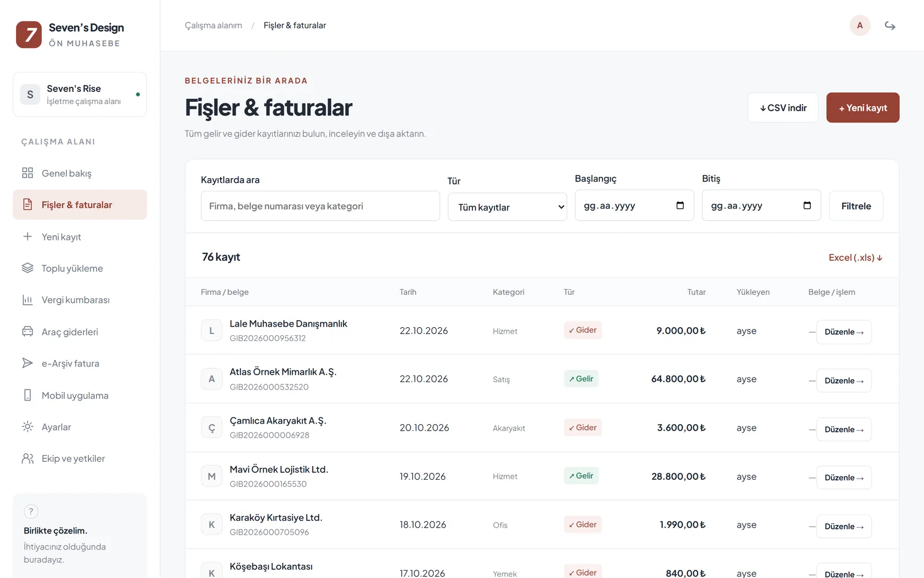Click the Bitiş date input
Screen dimensions: 924x578
coord(761,205)
